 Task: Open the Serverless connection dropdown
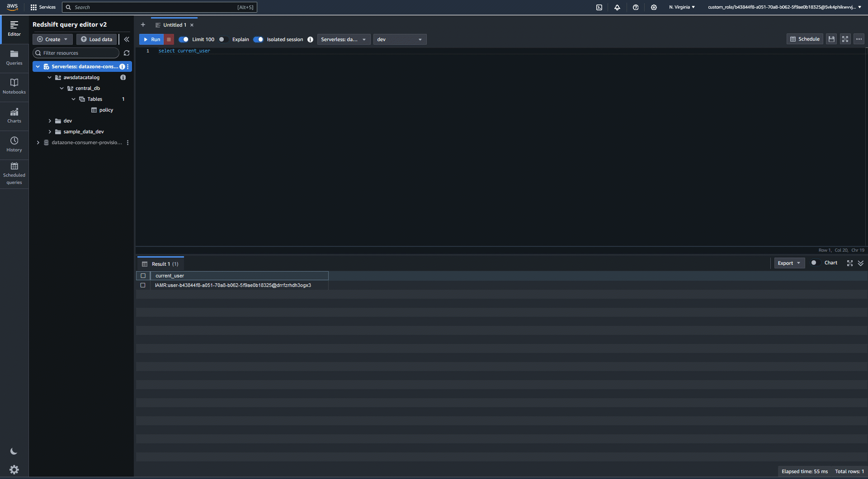(344, 39)
